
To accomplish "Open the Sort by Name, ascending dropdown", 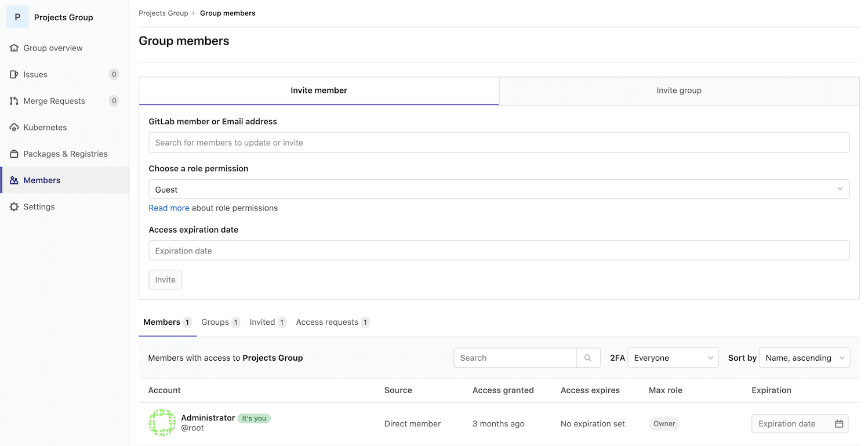I will click(805, 358).
